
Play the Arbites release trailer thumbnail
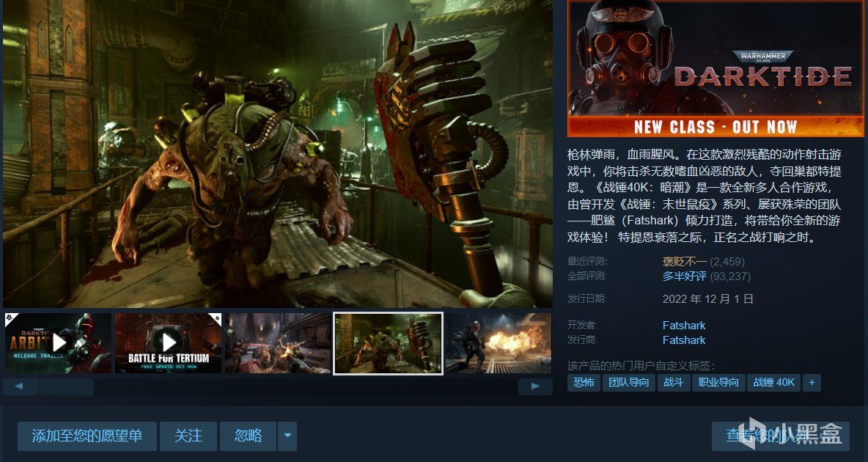coord(58,343)
